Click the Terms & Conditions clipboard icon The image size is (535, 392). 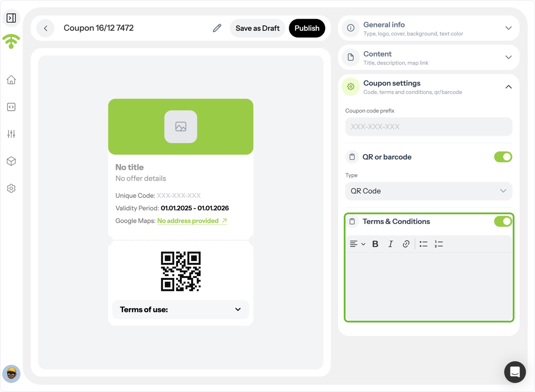[352, 221]
